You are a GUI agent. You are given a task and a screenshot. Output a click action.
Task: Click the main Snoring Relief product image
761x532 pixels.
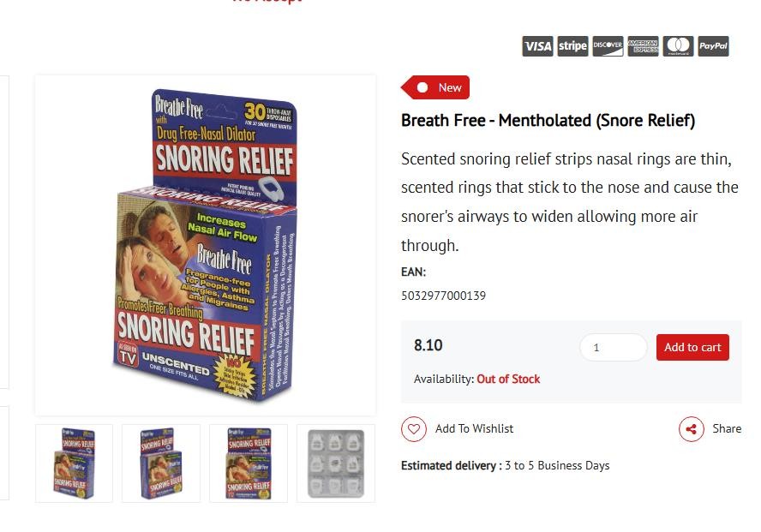[x=205, y=245]
